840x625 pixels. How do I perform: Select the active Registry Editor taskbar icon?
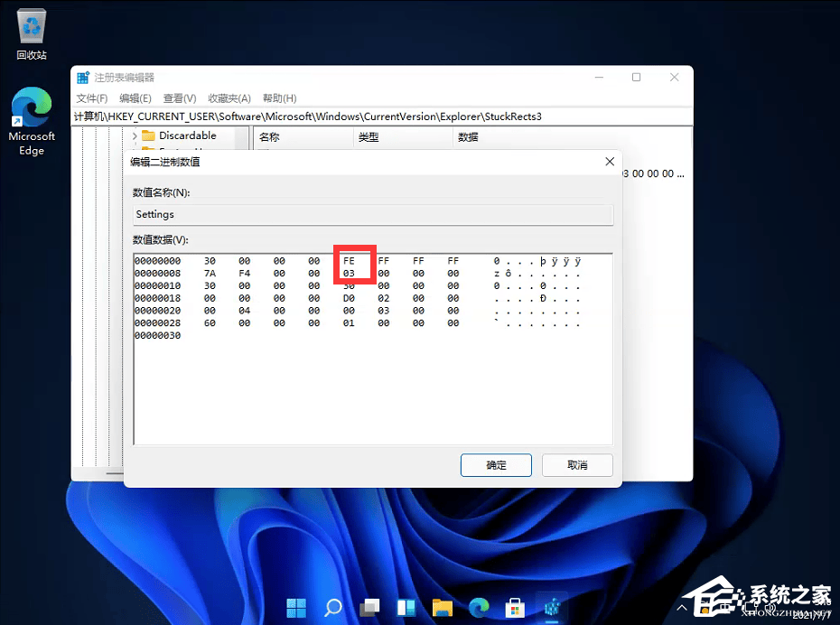tap(551, 607)
